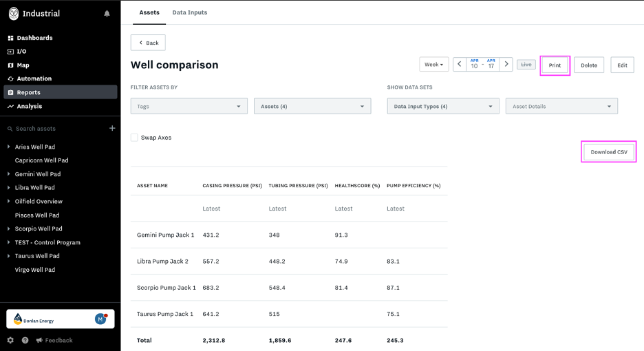Expand TEST - Control Program node
The height and width of the screenshot is (351, 644).
click(x=9, y=242)
